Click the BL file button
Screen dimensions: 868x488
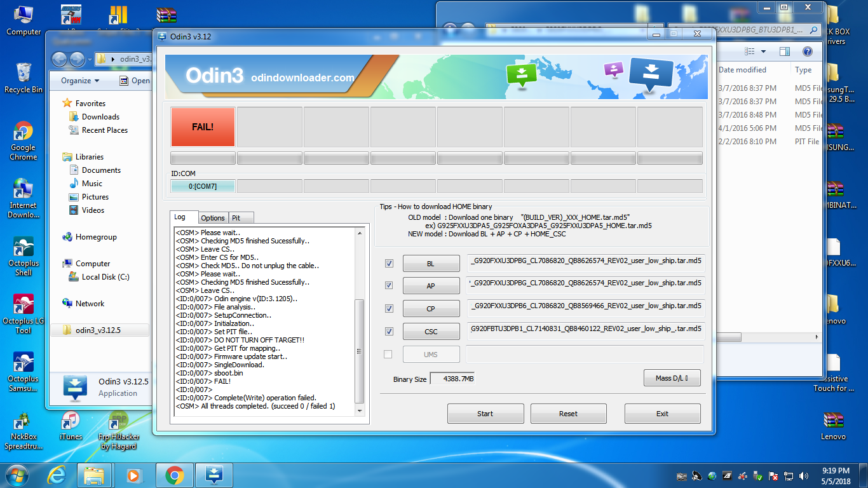pyautogui.click(x=431, y=263)
